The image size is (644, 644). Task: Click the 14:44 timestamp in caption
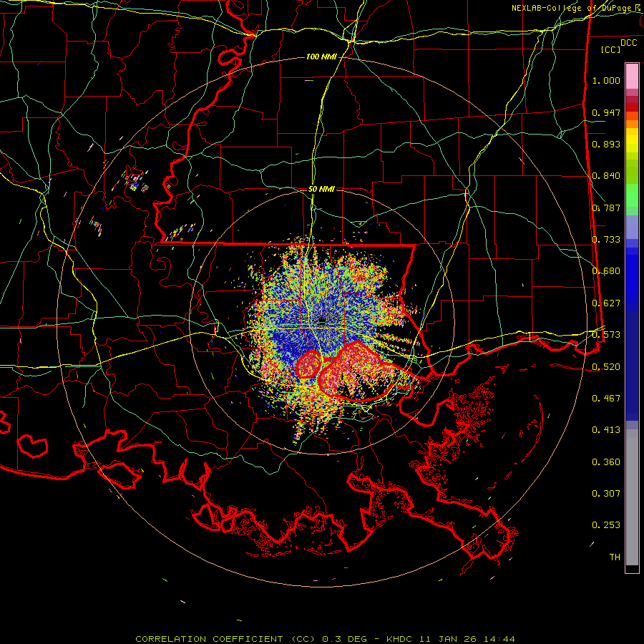[x=498, y=639]
